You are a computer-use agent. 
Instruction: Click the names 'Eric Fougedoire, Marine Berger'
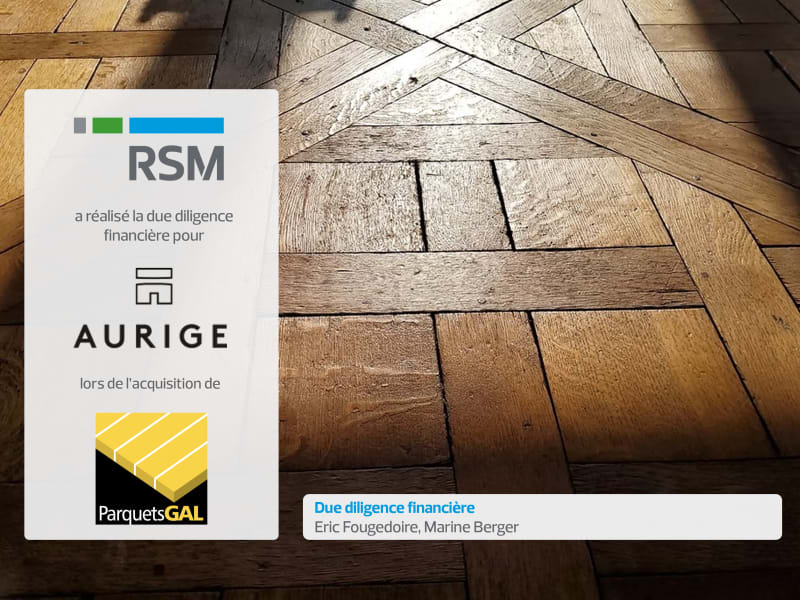[416, 527]
